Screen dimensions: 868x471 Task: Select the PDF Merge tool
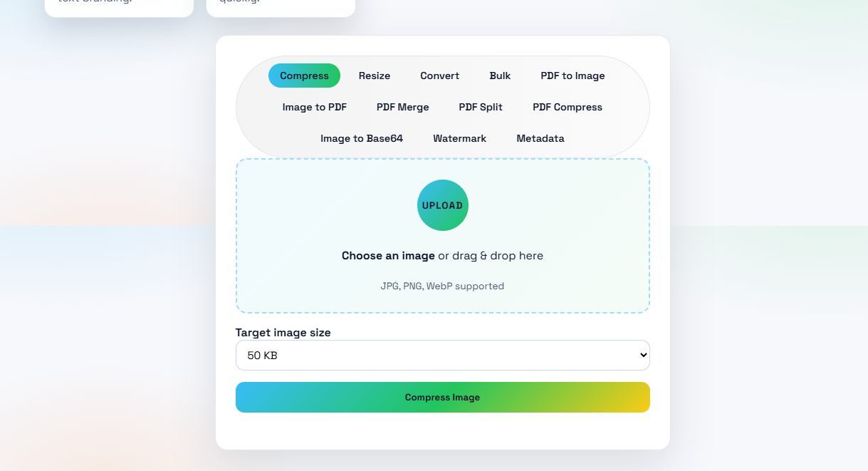(x=402, y=107)
